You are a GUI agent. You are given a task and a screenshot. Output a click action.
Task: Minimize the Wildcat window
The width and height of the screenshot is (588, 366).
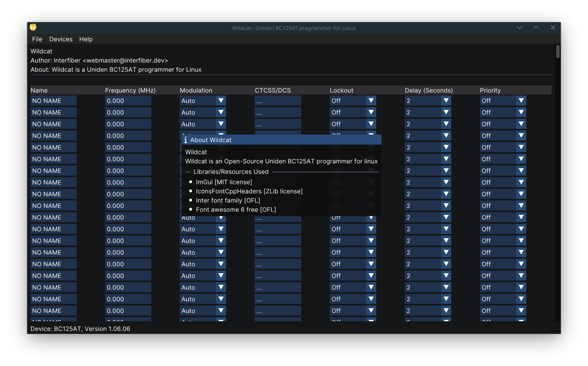click(519, 28)
